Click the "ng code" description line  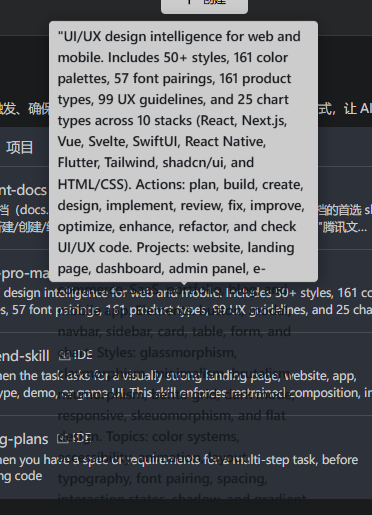(x=21, y=476)
